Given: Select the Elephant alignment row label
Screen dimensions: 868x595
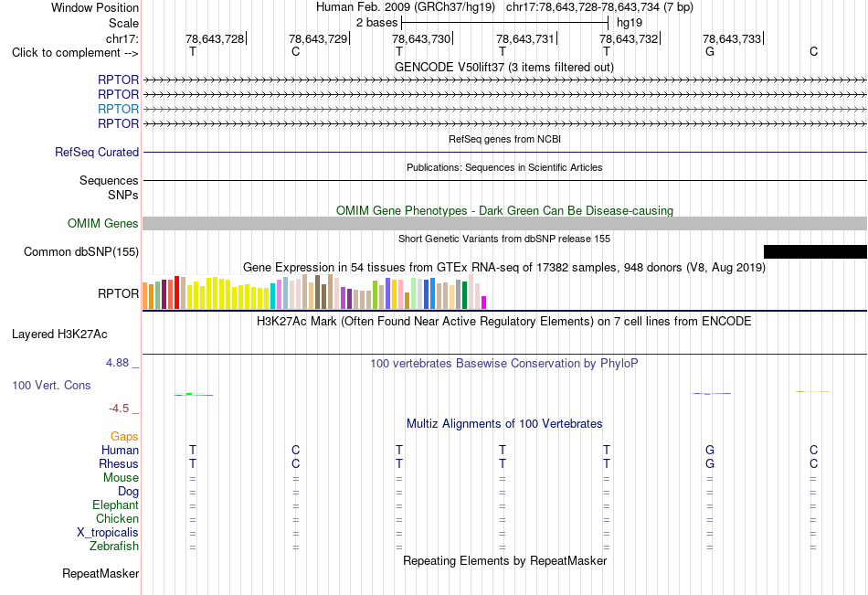Looking at the screenshot, I should click(116, 505).
